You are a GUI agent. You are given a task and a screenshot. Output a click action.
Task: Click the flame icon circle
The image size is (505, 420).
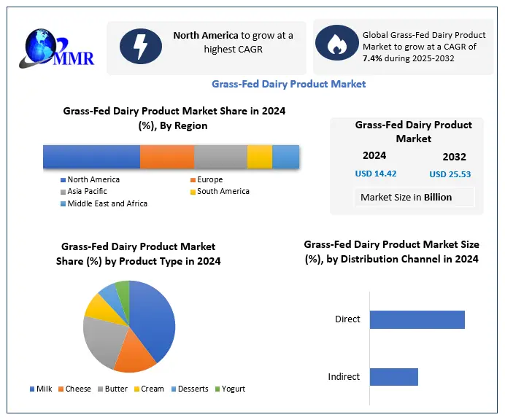336,43
